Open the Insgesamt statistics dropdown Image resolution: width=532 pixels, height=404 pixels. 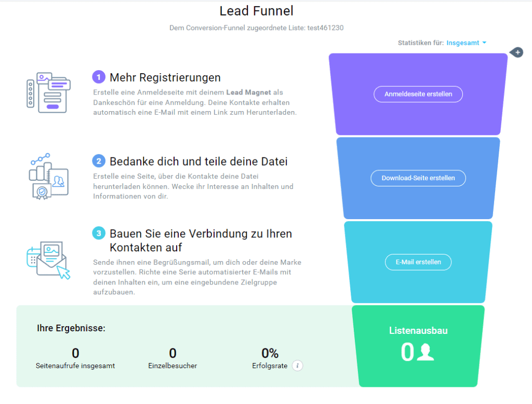coord(466,43)
